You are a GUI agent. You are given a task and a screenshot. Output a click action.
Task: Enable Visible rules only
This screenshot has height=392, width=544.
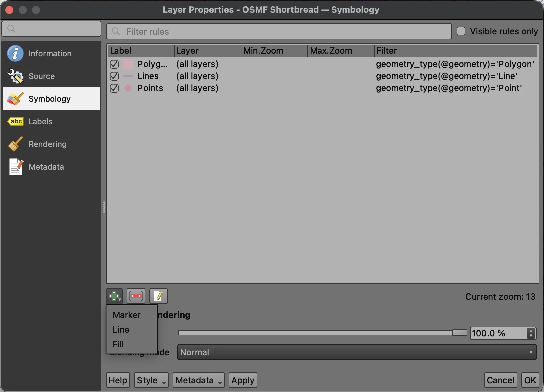(x=461, y=31)
